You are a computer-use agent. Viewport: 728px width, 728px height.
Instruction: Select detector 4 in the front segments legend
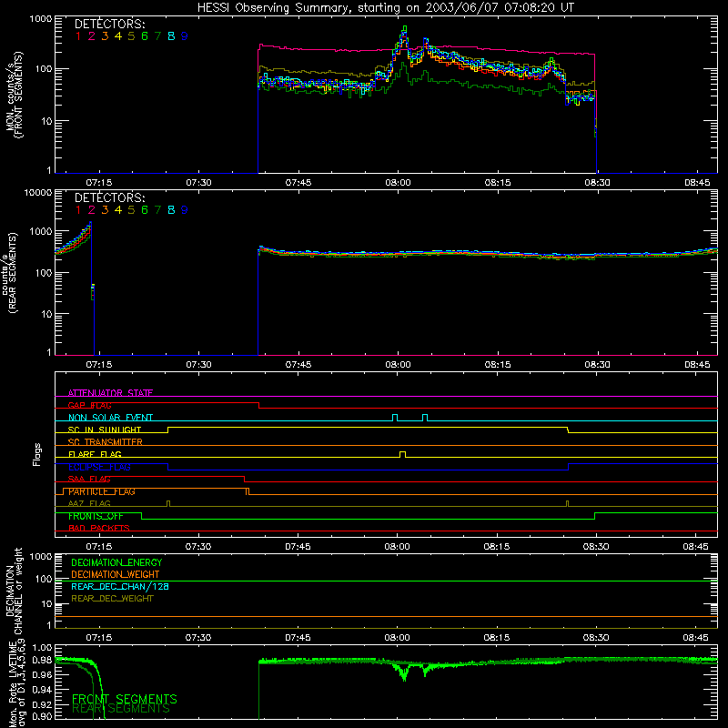pos(118,36)
